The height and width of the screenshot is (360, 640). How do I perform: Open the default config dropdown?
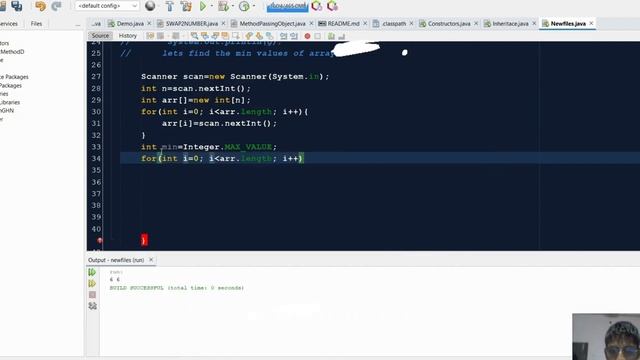pos(107,6)
